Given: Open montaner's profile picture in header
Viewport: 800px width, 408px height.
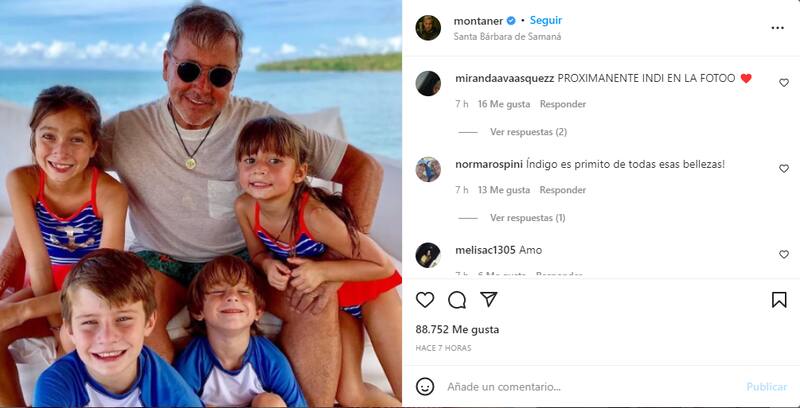Looking at the screenshot, I should point(428,28).
